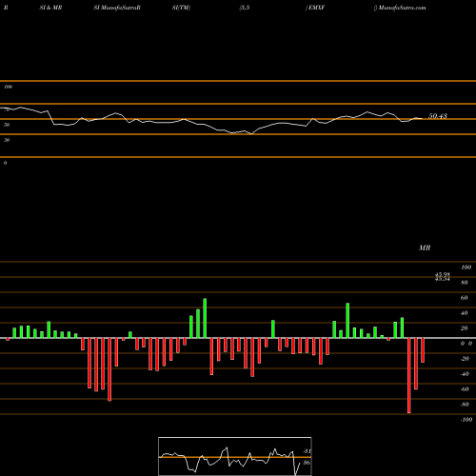Click the MR label above histogram
Image resolution: width=476 pixels, height=476 pixels.
click(x=425, y=248)
